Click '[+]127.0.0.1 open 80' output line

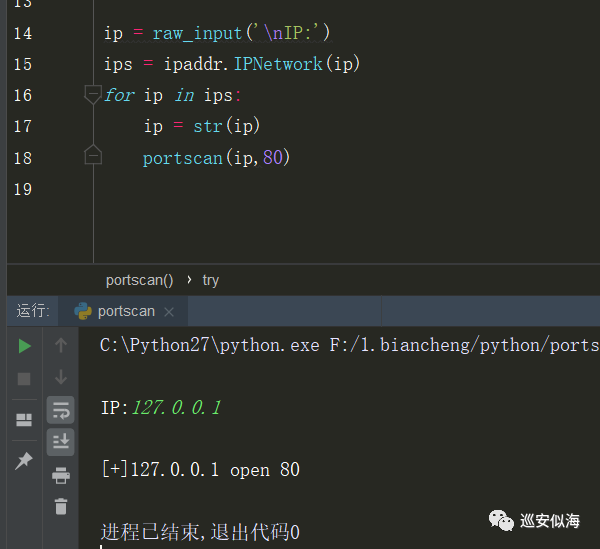[x=201, y=470]
